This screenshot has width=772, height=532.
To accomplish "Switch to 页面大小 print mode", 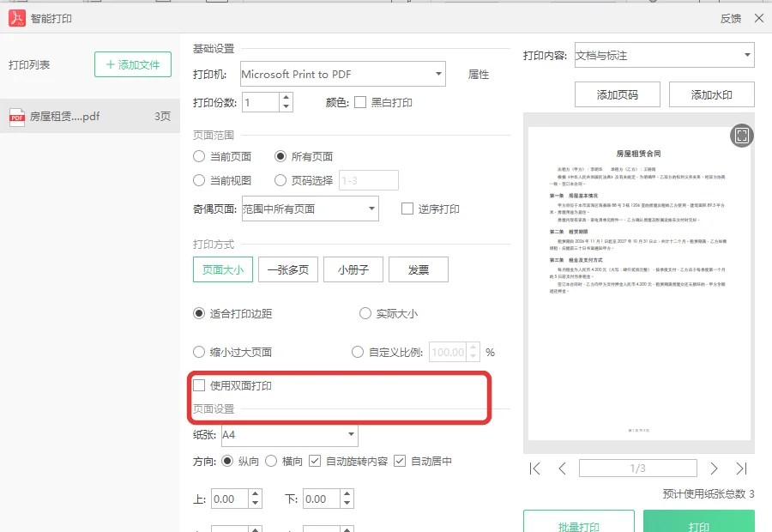I will [223, 269].
